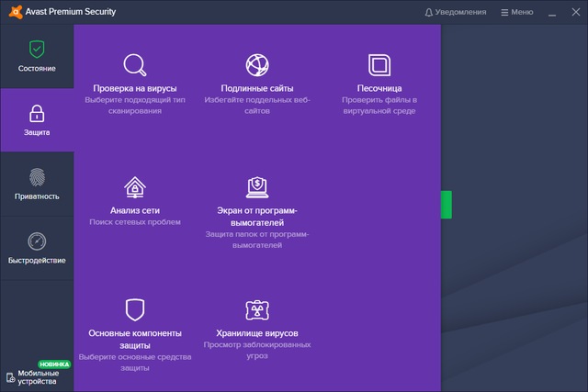Click the Песочница label text
Viewport: 588px width, 392px height.
[379, 88]
